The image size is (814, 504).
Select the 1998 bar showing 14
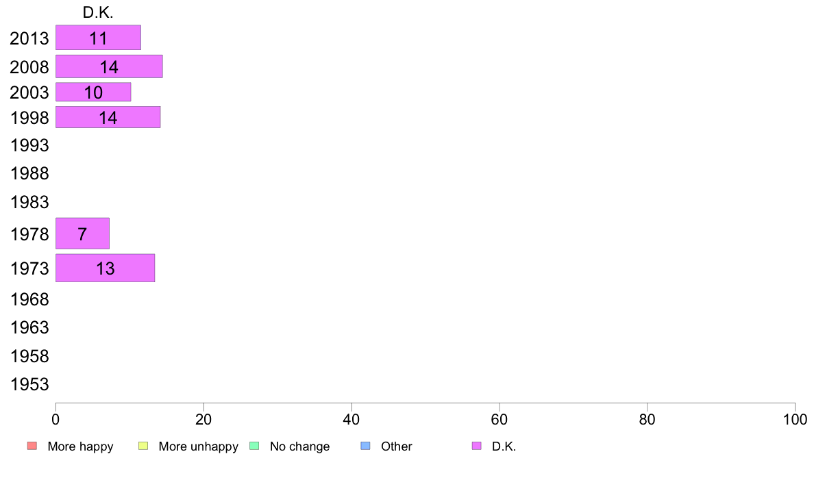click(x=108, y=117)
